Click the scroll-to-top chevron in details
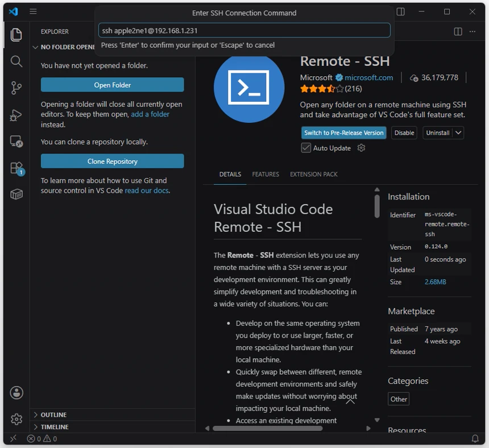Image resolution: width=489 pixels, height=448 pixels. [x=350, y=401]
